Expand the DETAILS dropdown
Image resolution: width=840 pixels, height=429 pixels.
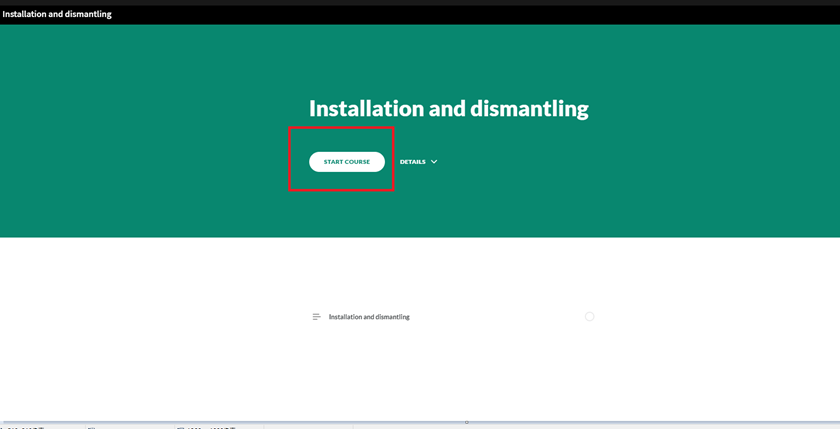tap(418, 162)
